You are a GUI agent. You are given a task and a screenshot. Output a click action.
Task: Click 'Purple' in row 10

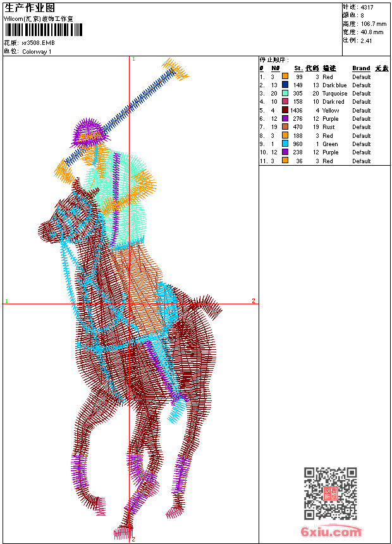pyautogui.click(x=331, y=152)
